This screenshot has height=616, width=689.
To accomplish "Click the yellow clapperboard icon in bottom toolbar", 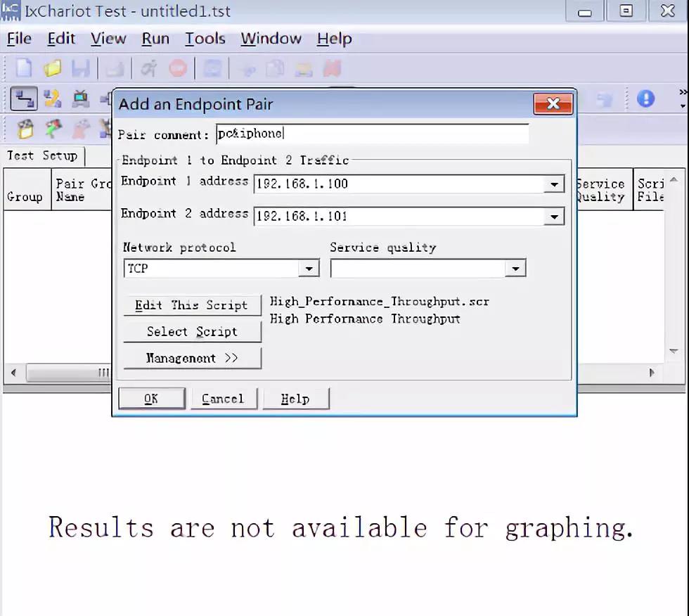I will 25,129.
